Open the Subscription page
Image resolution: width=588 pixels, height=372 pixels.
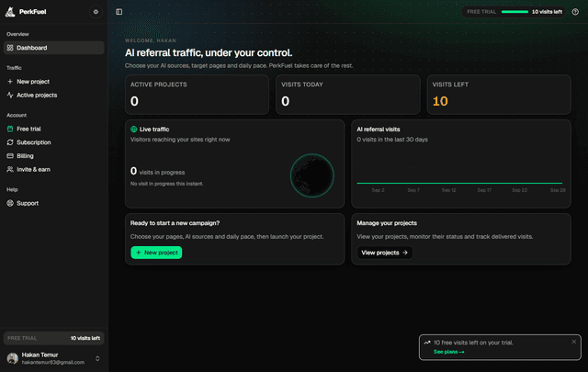(54, 142)
